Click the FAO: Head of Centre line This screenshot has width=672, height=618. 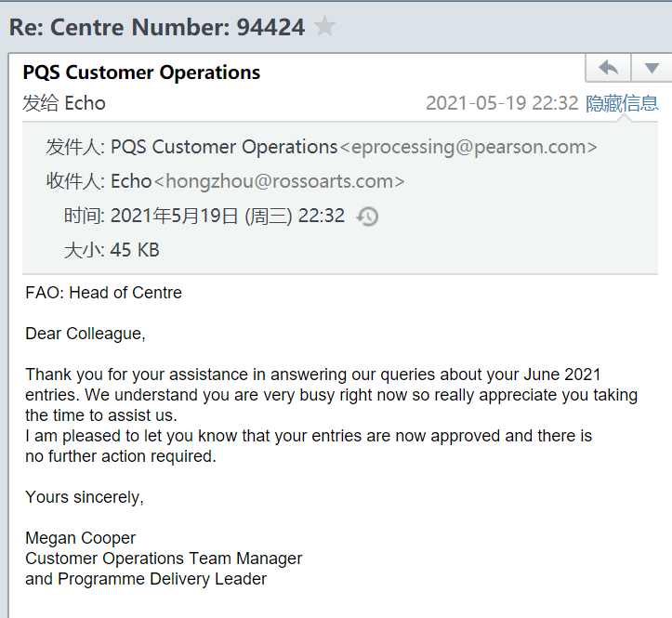(x=104, y=293)
